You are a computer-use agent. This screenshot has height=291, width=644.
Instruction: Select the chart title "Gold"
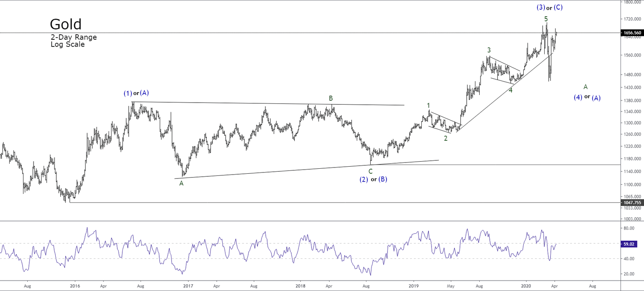[x=65, y=24]
